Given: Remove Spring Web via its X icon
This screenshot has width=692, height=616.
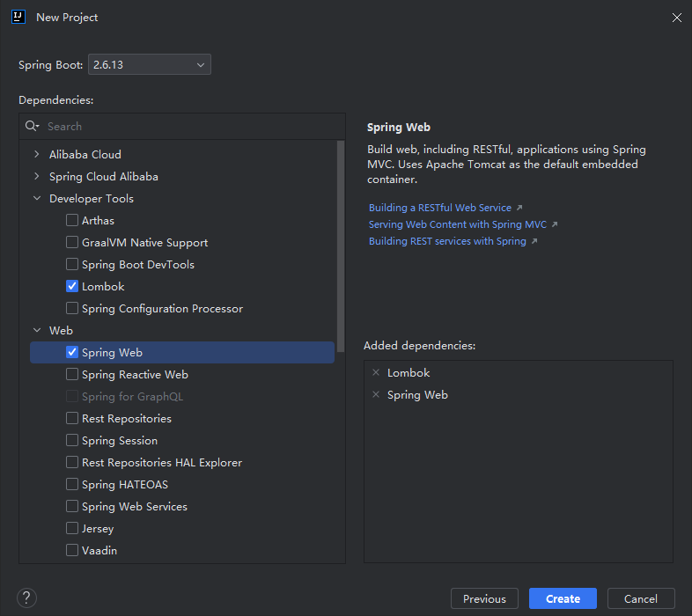Looking at the screenshot, I should pos(376,394).
